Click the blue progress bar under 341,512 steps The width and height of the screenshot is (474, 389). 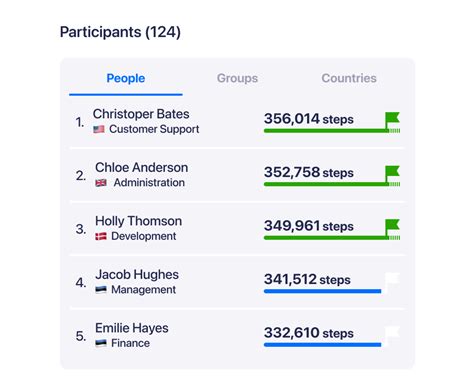(322, 291)
